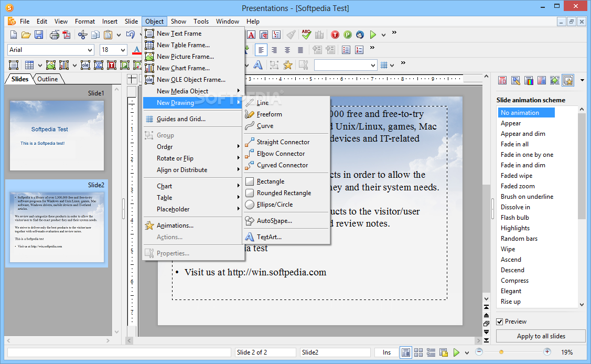Click the New document icon

click(14, 35)
